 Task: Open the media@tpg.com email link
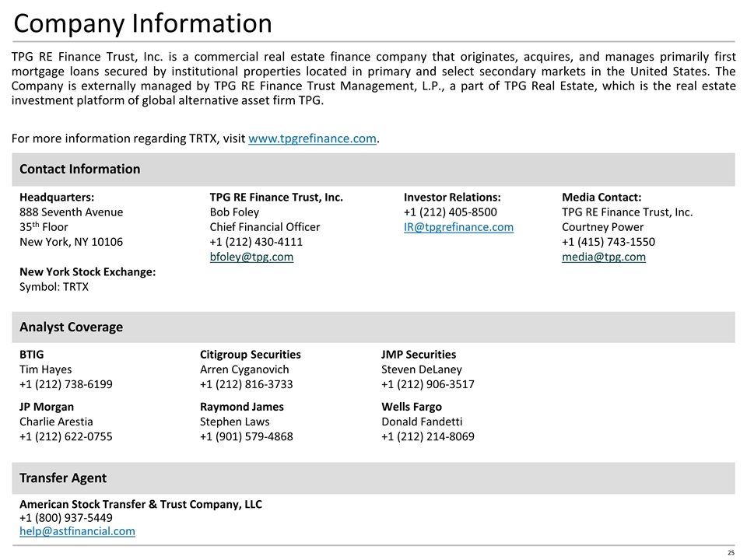pos(604,257)
